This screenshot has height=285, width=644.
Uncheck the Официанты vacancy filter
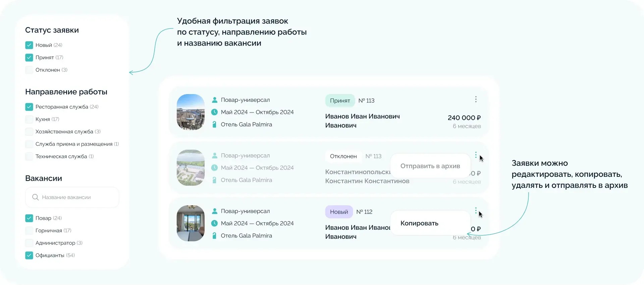(29, 256)
